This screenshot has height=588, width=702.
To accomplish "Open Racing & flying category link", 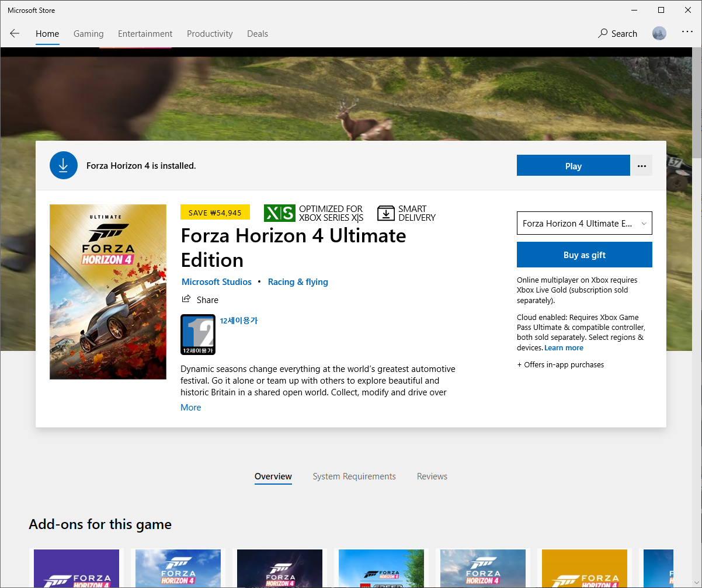I will point(298,282).
